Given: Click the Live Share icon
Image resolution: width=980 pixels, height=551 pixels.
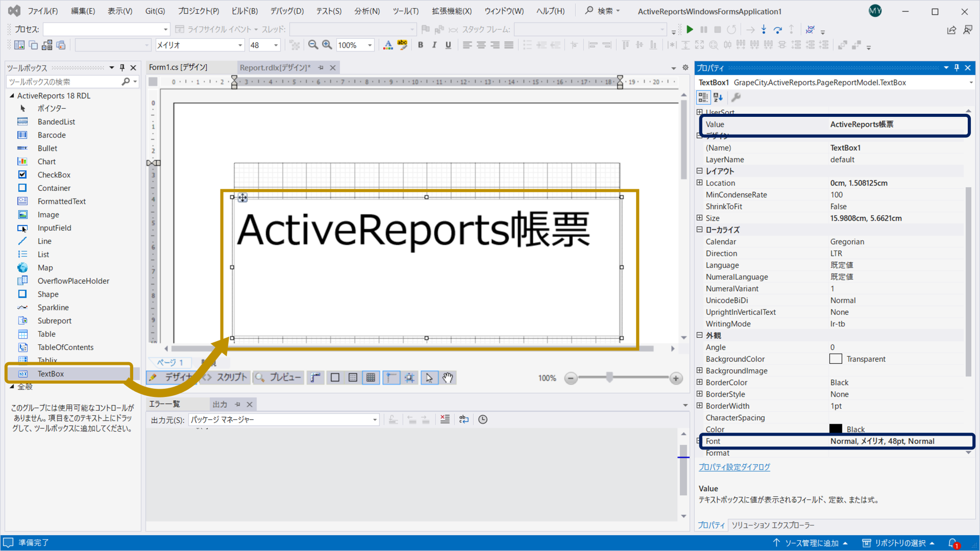Looking at the screenshot, I should (951, 30).
